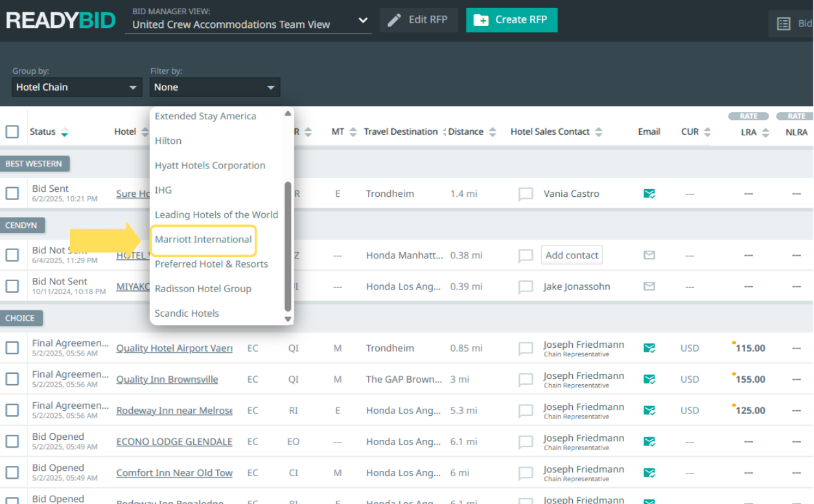
Task: Click the filter list scroll-up arrow
Action: tap(288, 114)
